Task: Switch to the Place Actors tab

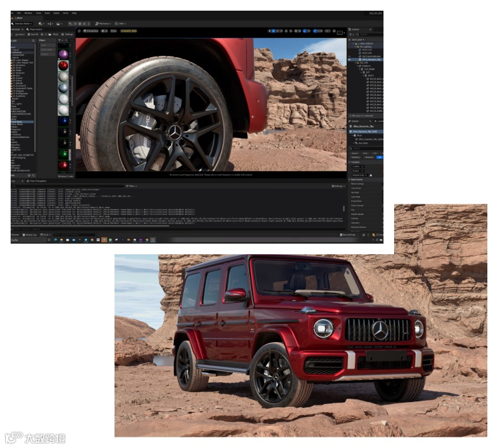Action: (x=35, y=29)
